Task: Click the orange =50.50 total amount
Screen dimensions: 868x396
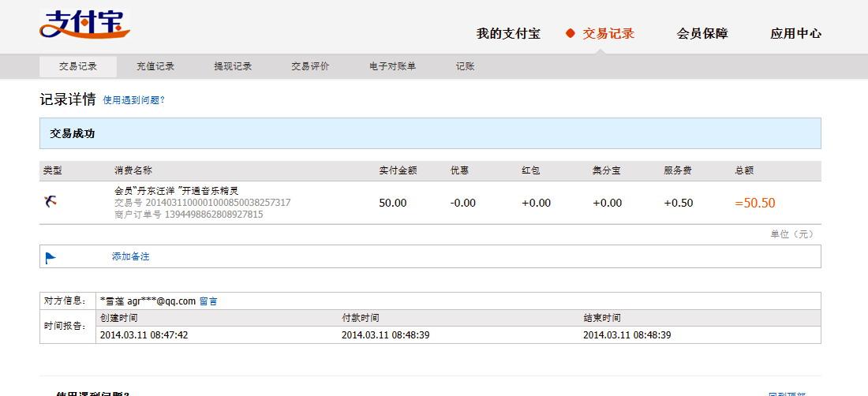Action: click(x=755, y=203)
